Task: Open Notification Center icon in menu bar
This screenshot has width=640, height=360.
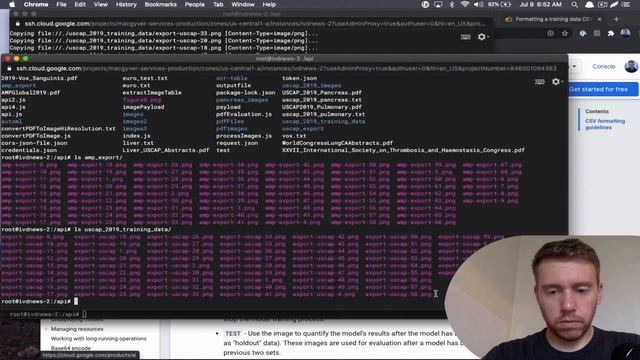Action: click(x=626, y=4)
